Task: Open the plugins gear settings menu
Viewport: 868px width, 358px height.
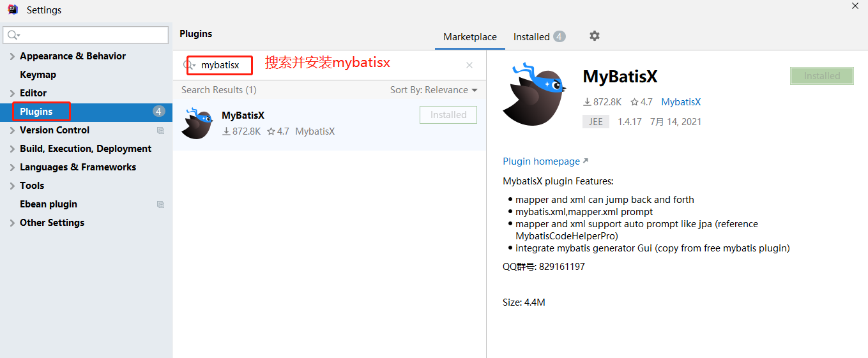Action: [x=595, y=36]
